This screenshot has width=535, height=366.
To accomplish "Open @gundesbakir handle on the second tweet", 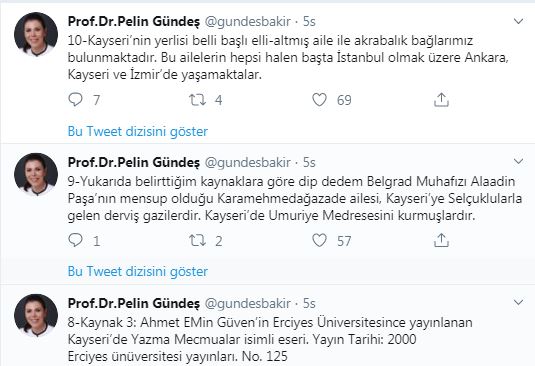I will [x=247, y=162].
